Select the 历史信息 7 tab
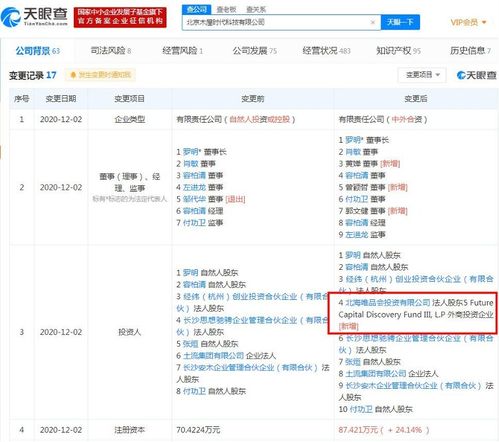 (470, 51)
